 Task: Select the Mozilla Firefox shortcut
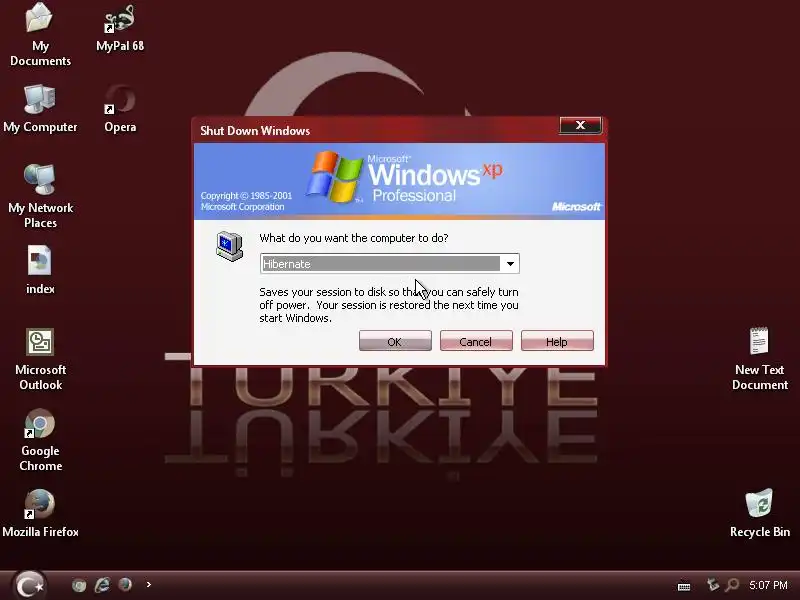click(x=40, y=513)
